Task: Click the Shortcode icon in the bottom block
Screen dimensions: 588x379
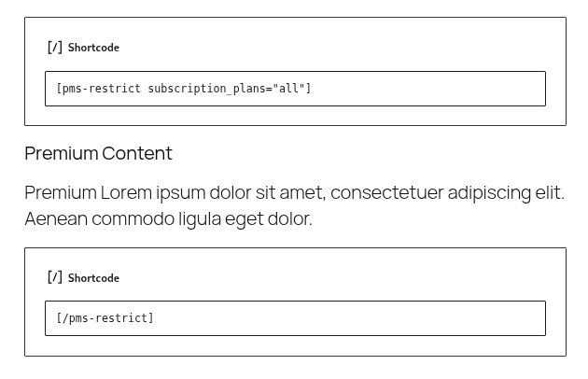Action: [55, 277]
